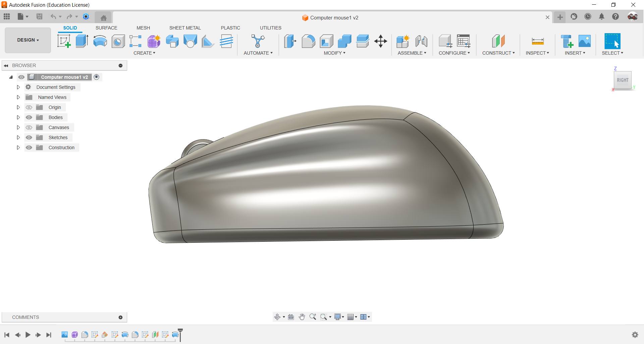This screenshot has height=344, width=644.
Task: Open the Job Status clock icon
Action: (x=588, y=16)
